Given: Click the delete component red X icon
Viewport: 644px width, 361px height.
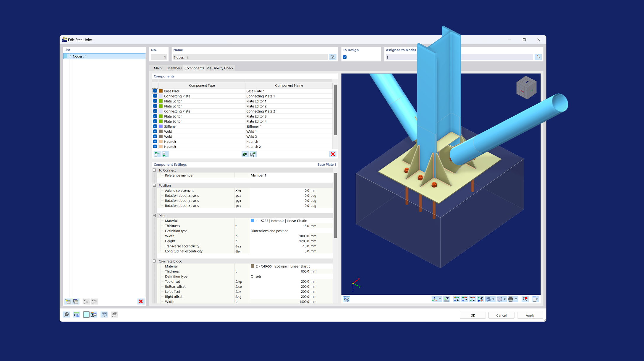Looking at the screenshot, I should coord(333,154).
